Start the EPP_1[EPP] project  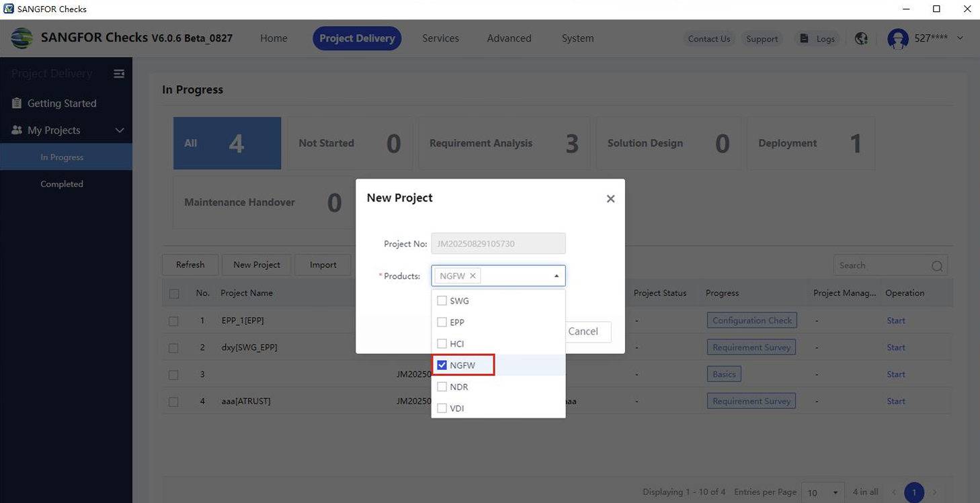[895, 320]
